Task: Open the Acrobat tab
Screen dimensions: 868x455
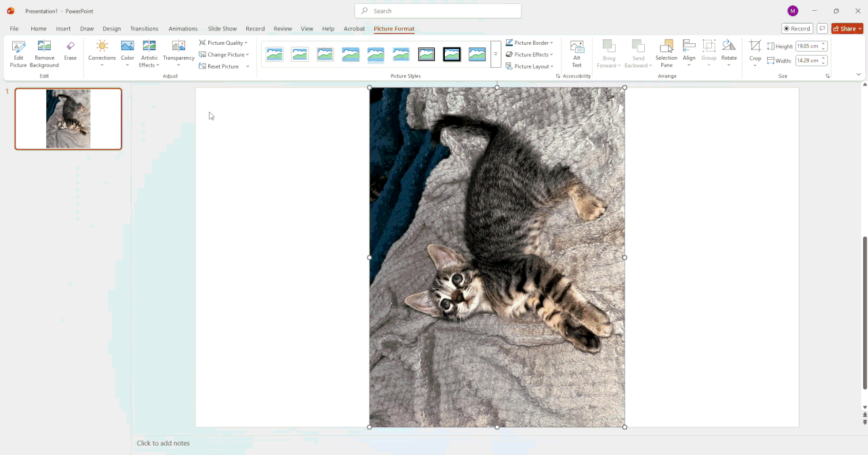Action: (x=355, y=28)
